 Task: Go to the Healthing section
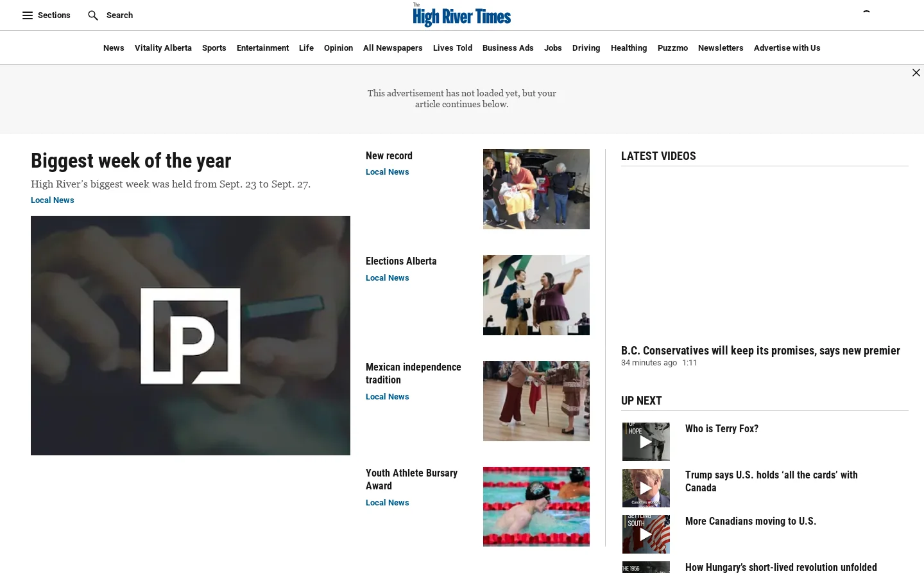click(x=629, y=48)
